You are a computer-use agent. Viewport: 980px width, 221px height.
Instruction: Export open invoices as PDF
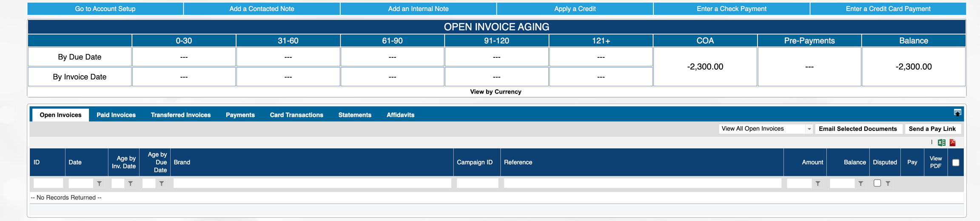952,143
